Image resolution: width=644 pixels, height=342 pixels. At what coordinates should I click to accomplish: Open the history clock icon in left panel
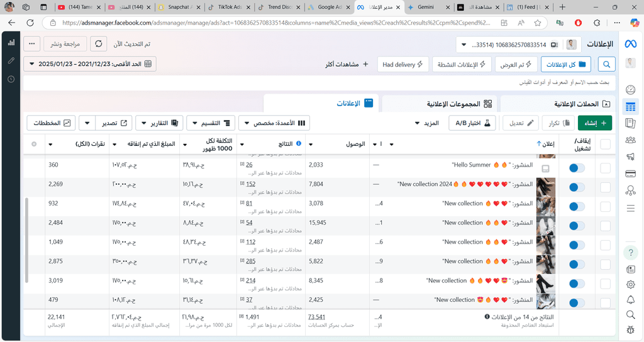tap(11, 79)
